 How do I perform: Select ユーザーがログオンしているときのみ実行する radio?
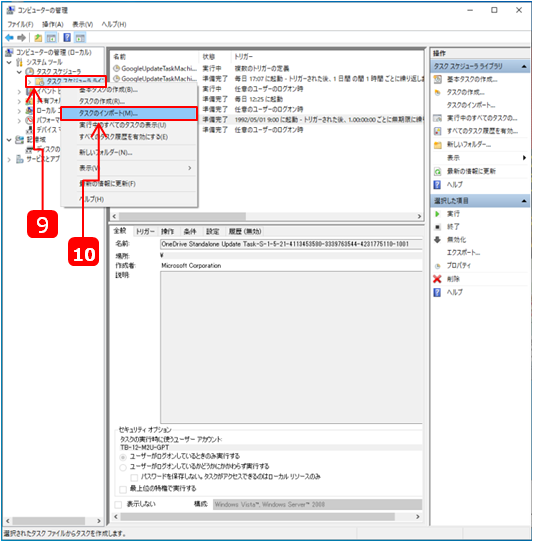click(x=123, y=457)
